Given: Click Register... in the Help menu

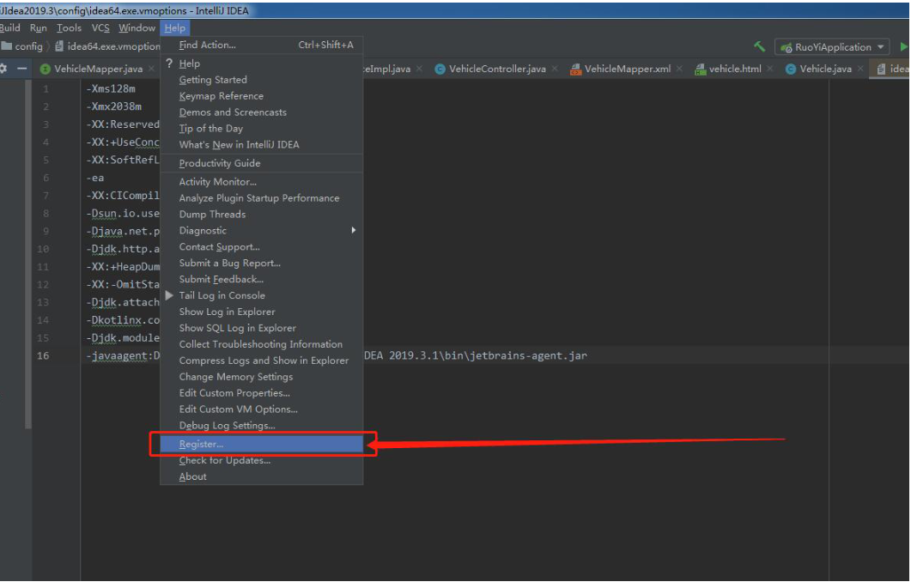Looking at the screenshot, I should 201,445.
